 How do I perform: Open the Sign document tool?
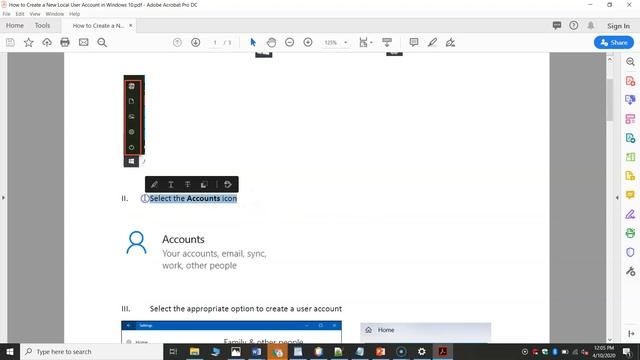click(x=450, y=42)
